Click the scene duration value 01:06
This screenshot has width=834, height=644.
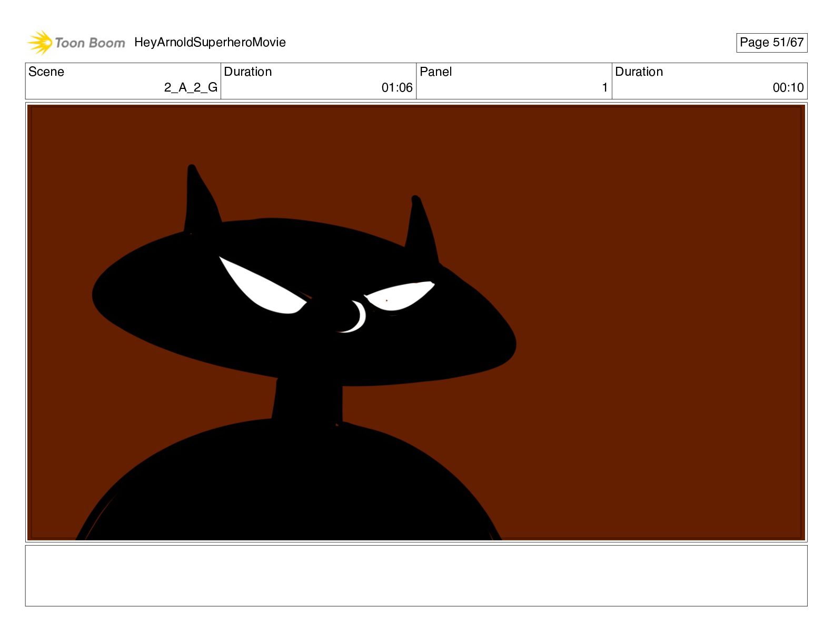(397, 88)
